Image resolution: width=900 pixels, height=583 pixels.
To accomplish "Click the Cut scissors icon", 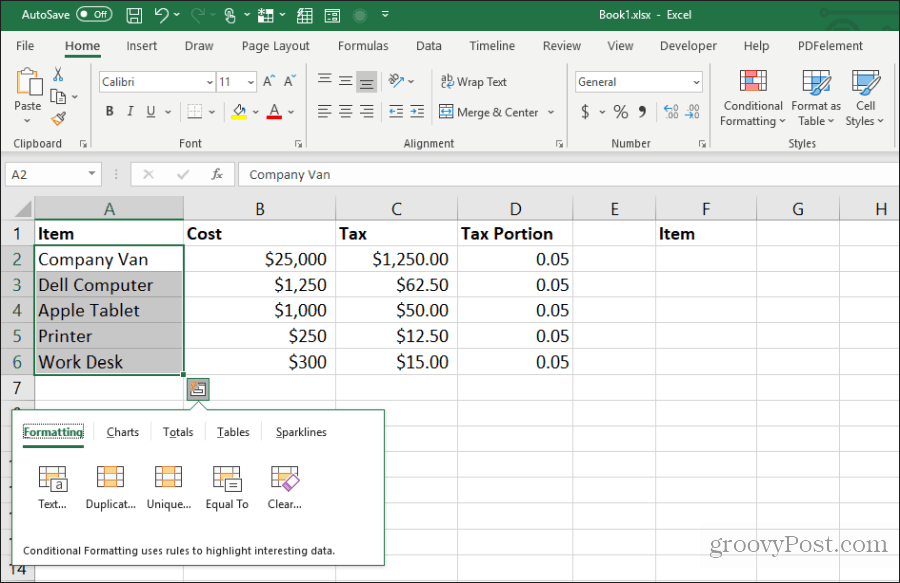I will pyautogui.click(x=58, y=75).
